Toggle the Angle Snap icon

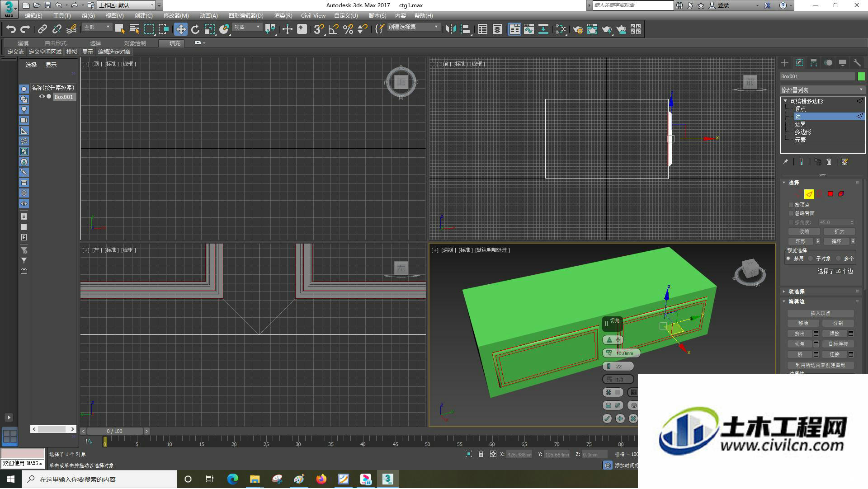pos(334,29)
